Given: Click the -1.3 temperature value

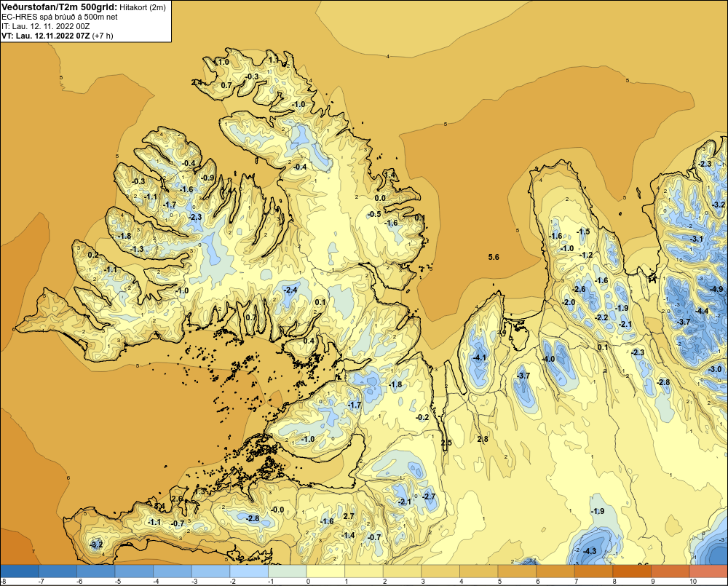Looking at the screenshot, I should (x=137, y=249).
